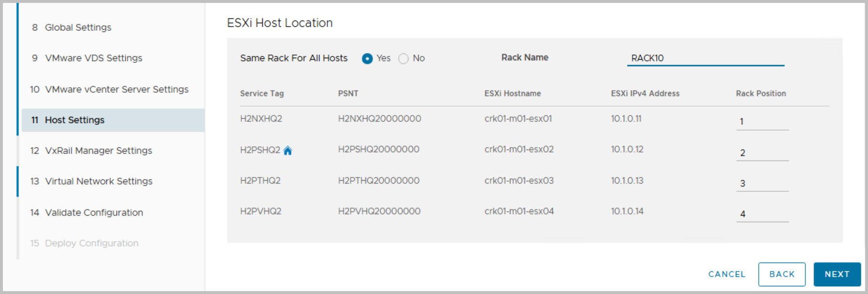Cancel the configuration wizard

[727, 274]
